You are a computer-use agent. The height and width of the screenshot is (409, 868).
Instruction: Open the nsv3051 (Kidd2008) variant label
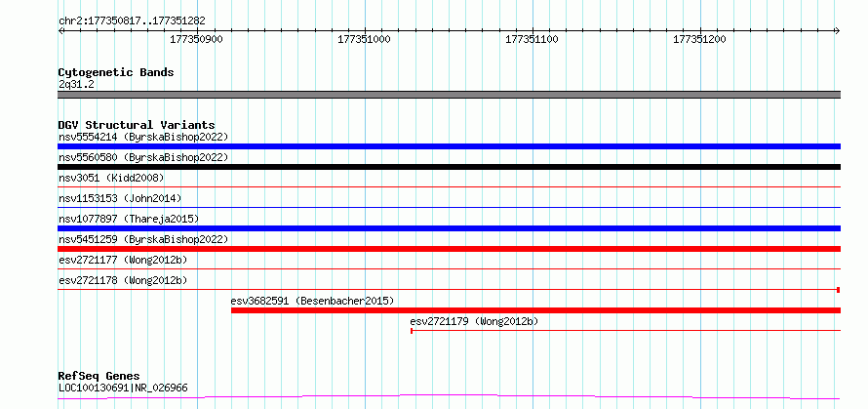(x=111, y=178)
